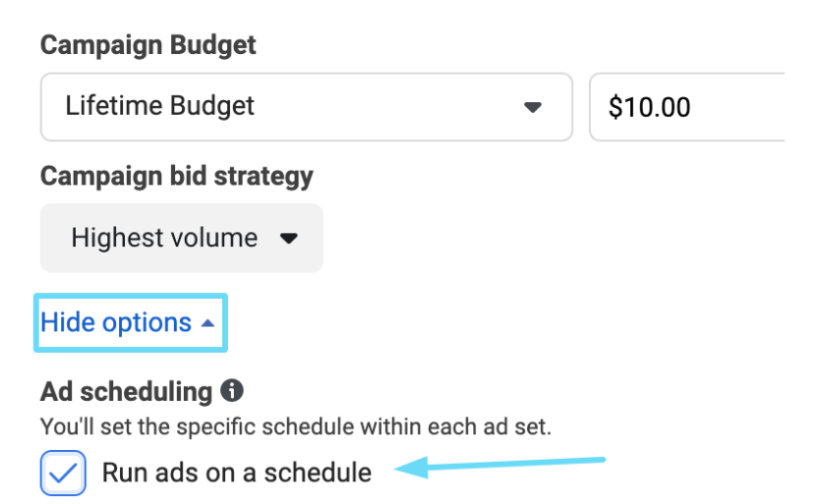The width and height of the screenshot is (823, 504).
Task: Open the Highest volume bid strategy dropdown
Action: [182, 238]
